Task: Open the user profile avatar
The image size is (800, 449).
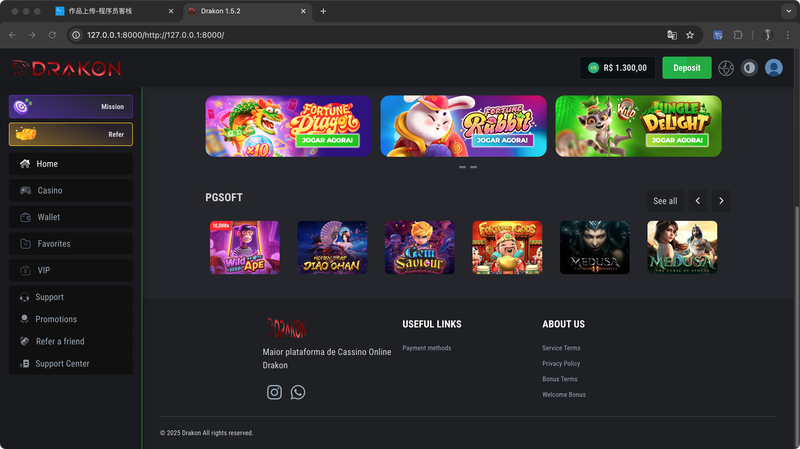Action: [x=774, y=68]
